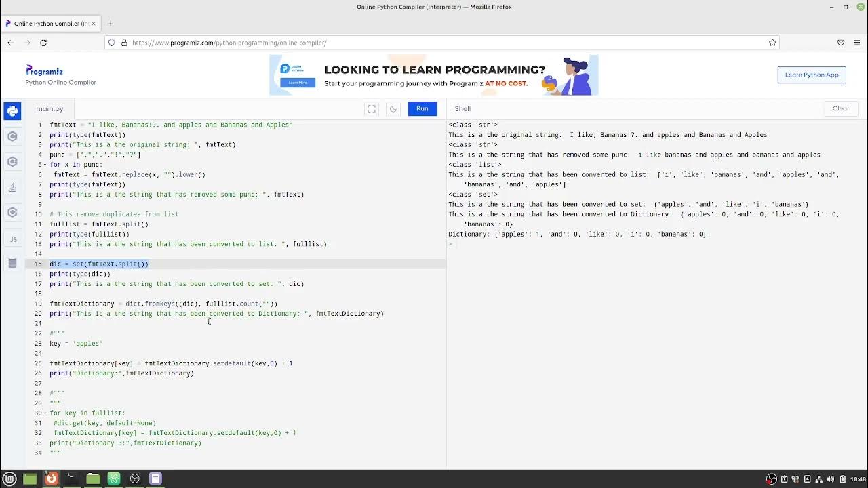Select the Shell panel tab
868x488 pixels.
tap(462, 108)
